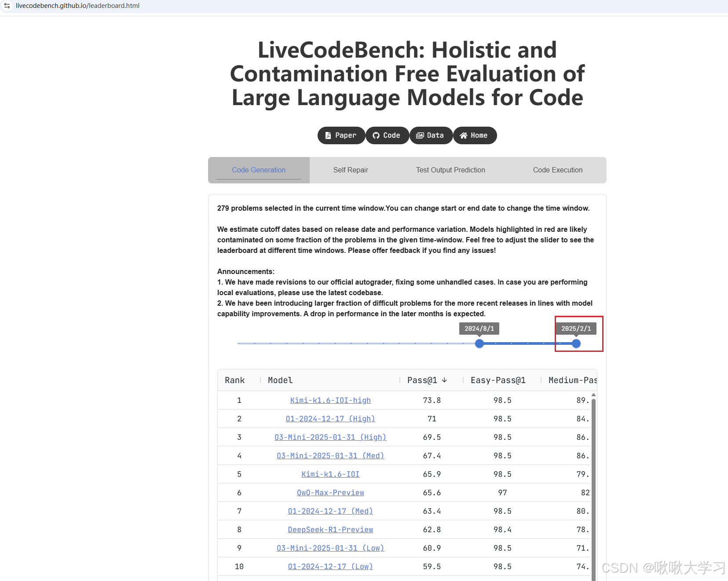
Task: Click the 2025/2/1 end date tooltip
Action: [576, 329]
